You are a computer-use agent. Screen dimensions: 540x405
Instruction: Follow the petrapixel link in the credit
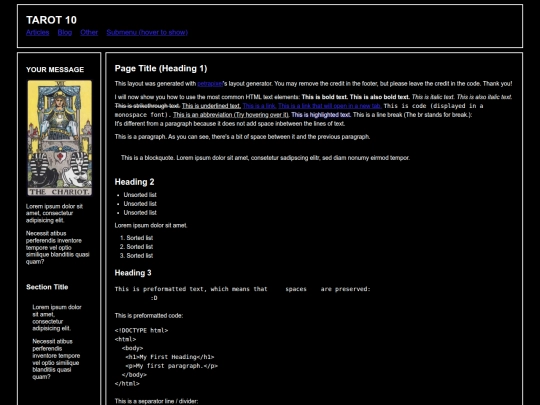[x=210, y=84]
